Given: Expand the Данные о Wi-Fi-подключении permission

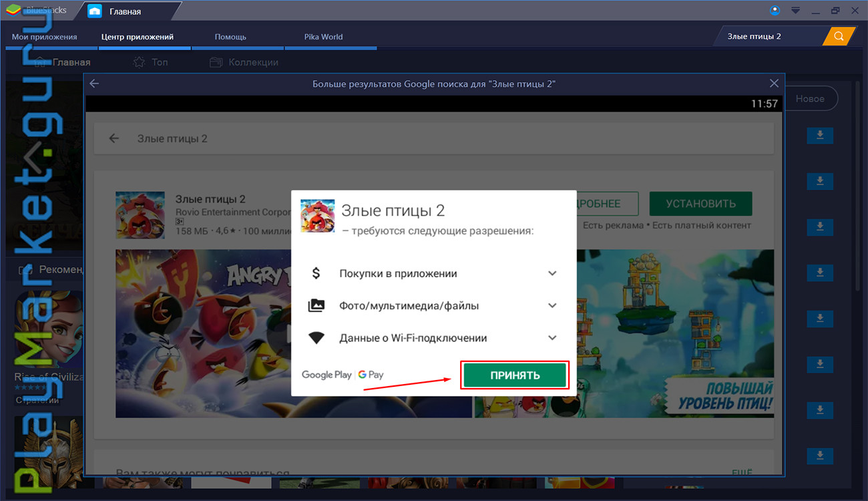Looking at the screenshot, I should pos(552,338).
